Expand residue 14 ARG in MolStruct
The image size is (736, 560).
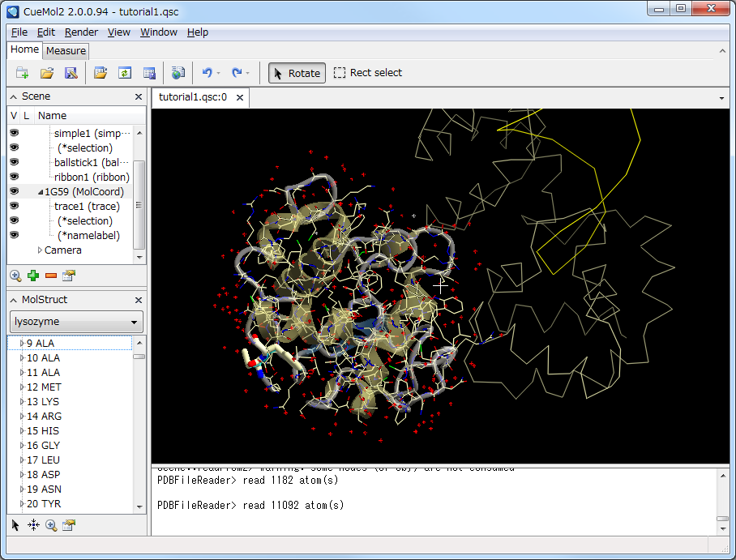(x=22, y=416)
